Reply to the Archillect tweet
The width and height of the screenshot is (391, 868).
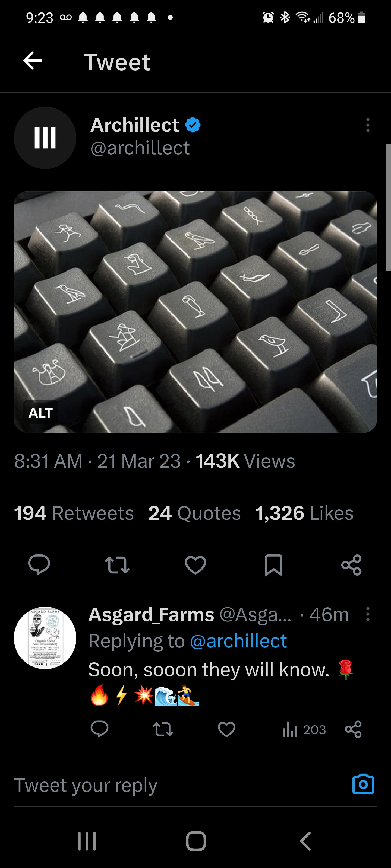point(39,565)
